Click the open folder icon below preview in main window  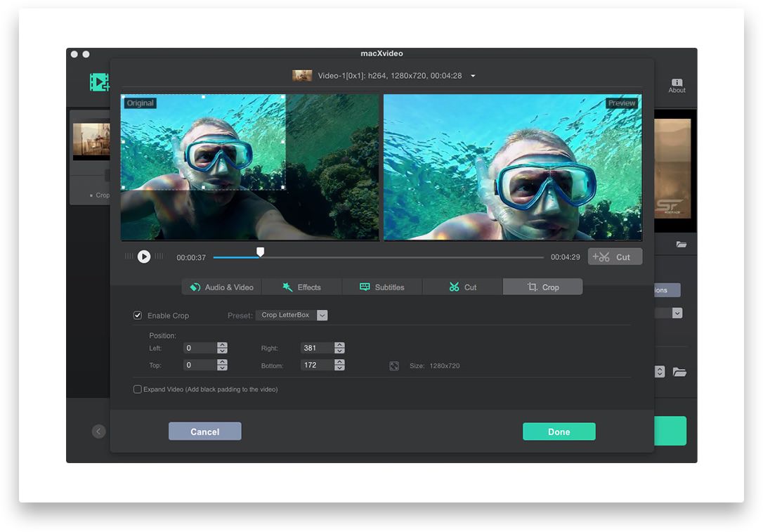(682, 245)
